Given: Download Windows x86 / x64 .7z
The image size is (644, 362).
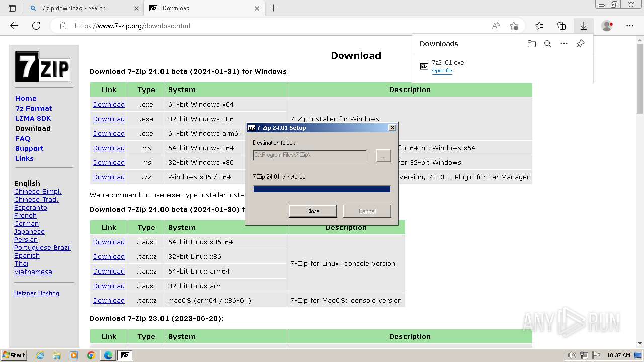Looking at the screenshot, I should click(x=109, y=177).
